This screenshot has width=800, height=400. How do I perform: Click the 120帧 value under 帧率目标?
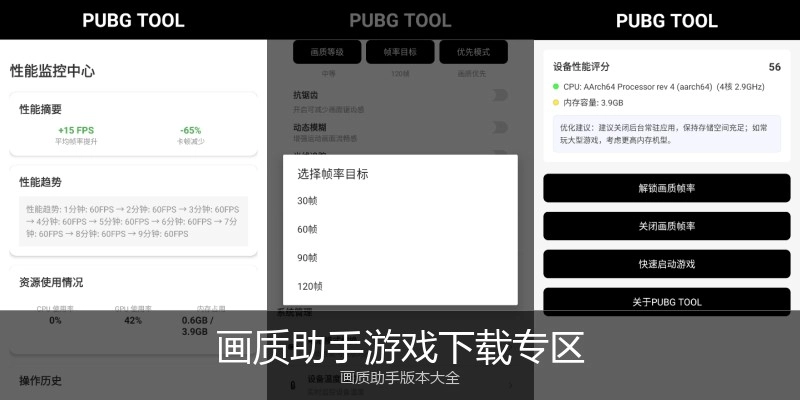coord(400,73)
